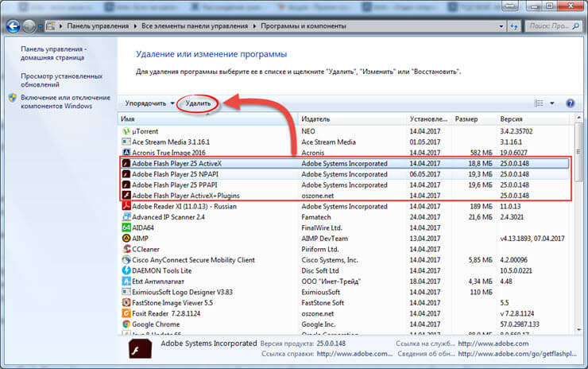
Task: Expand Все элементы панели управления breadcrumb arrow
Action: coord(254,26)
